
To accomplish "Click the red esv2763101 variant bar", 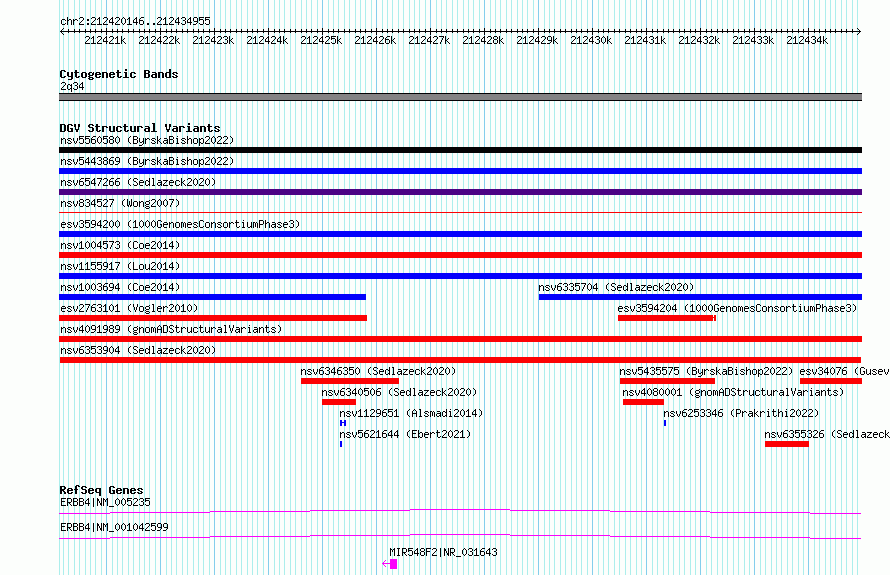I will click(x=213, y=318).
